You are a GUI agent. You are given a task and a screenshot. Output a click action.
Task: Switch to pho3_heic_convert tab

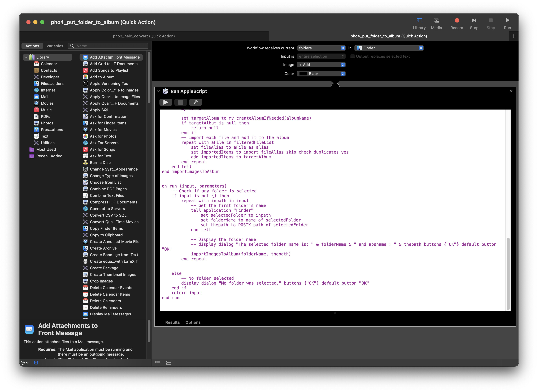(x=144, y=36)
